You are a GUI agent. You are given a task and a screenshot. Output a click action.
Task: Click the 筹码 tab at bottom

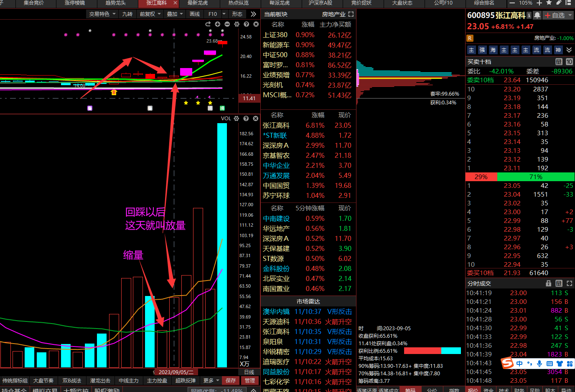pos(410,390)
